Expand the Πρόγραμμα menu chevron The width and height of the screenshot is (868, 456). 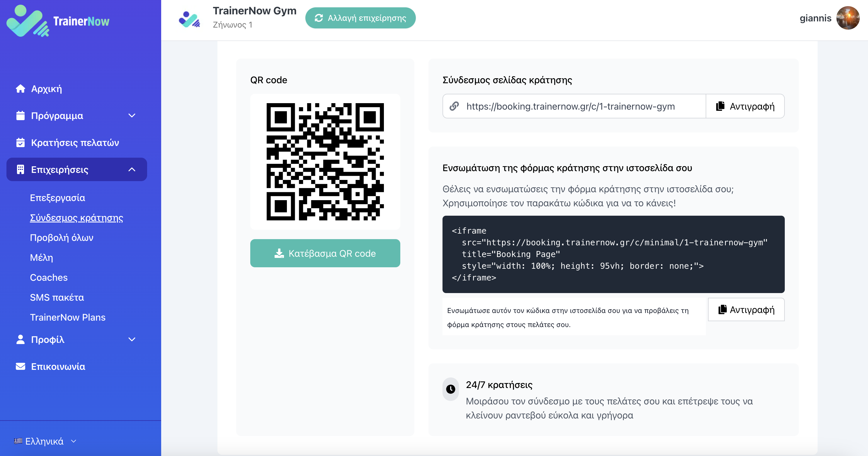coord(132,115)
